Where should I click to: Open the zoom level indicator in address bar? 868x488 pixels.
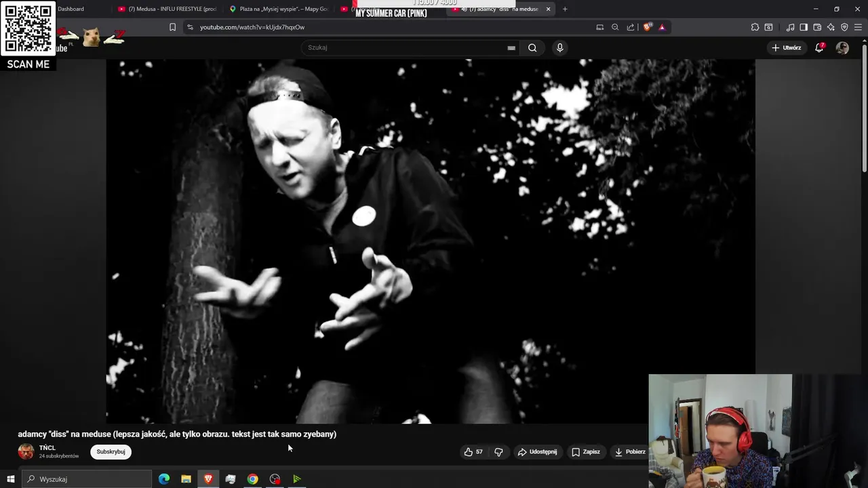tap(615, 27)
